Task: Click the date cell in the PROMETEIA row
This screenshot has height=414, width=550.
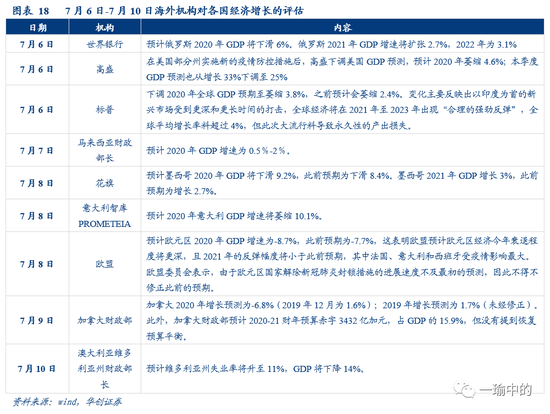Action: [x=37, y=216]
